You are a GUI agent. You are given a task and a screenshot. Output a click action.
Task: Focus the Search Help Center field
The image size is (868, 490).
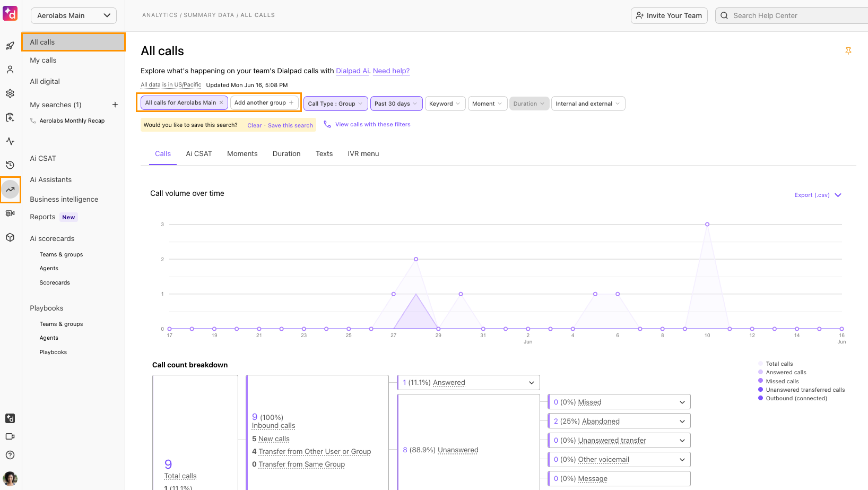pyautogui.click(x=792, y=15)
